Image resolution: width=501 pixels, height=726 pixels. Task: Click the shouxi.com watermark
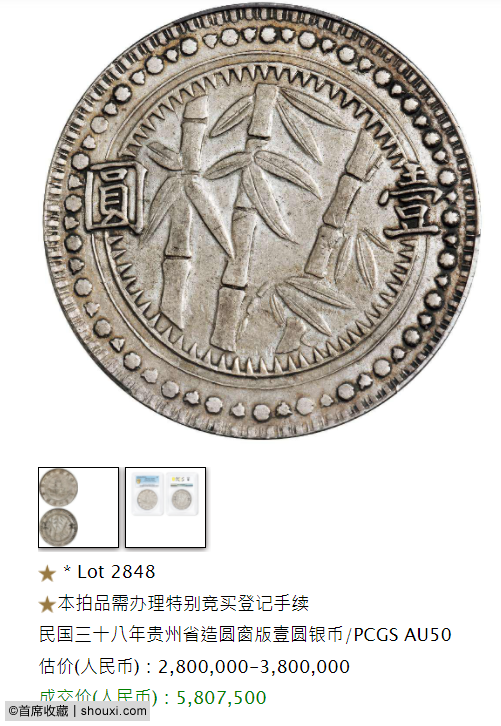point(113,711)
